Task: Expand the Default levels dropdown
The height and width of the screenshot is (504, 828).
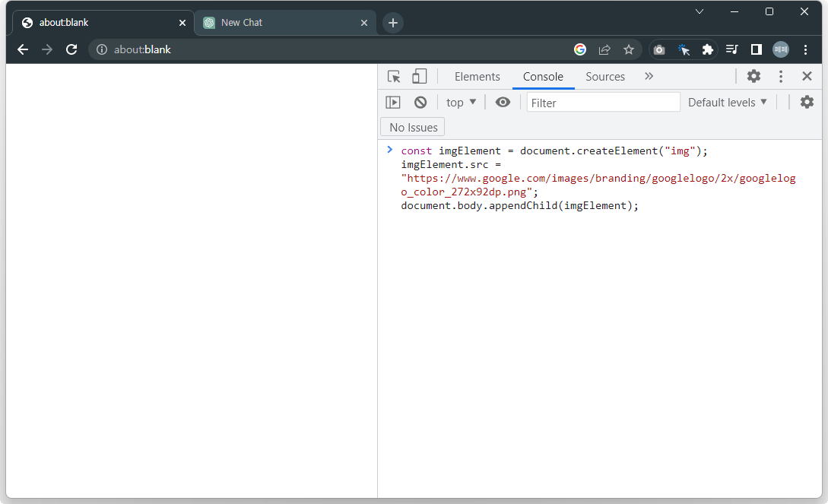Action: pos(727,103)
